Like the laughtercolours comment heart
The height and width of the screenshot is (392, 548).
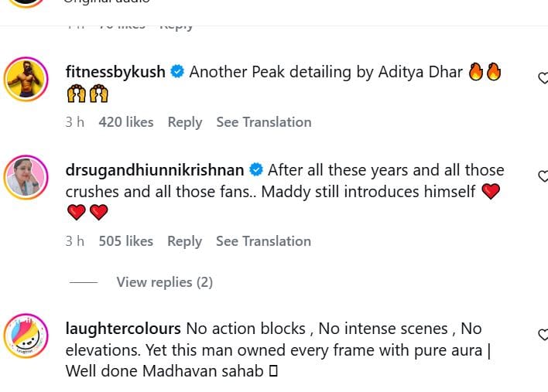(543, 335)
